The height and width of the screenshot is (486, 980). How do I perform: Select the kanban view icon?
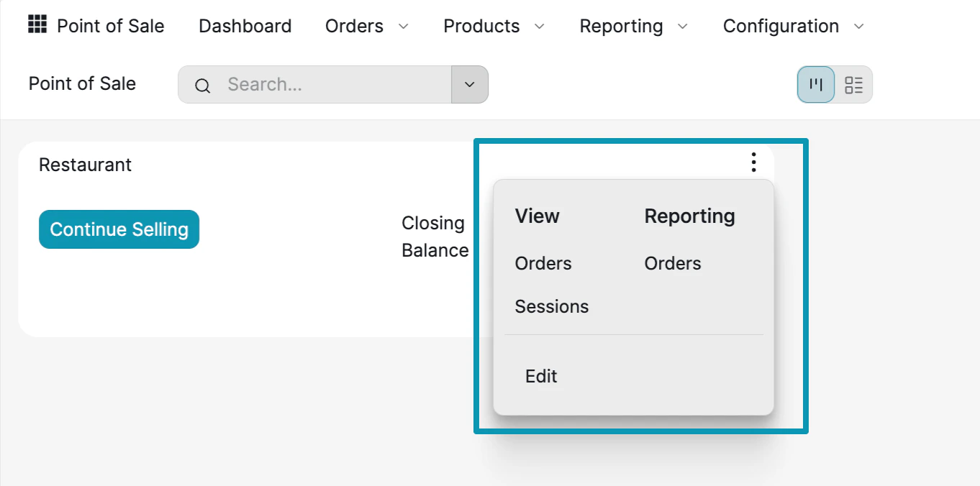[815, 84]
